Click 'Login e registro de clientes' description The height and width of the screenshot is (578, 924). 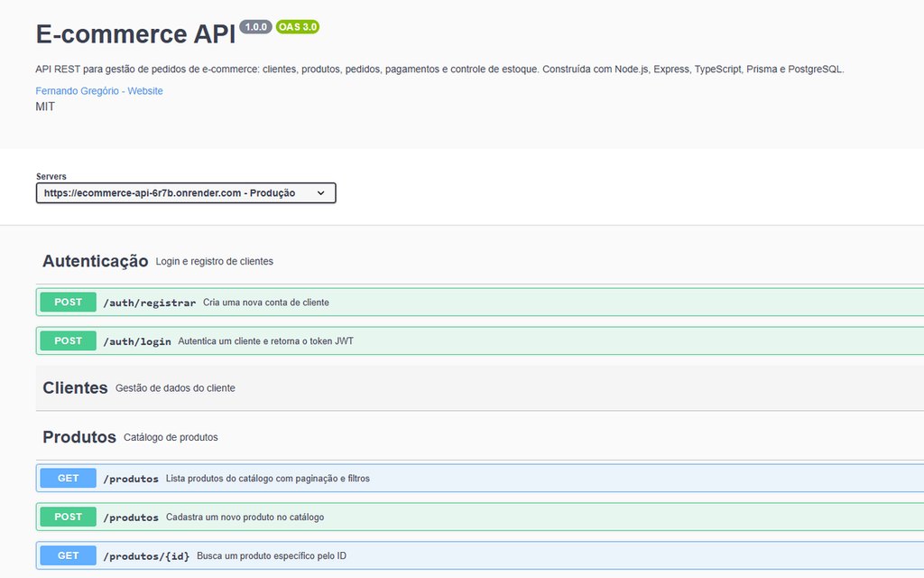215,261
